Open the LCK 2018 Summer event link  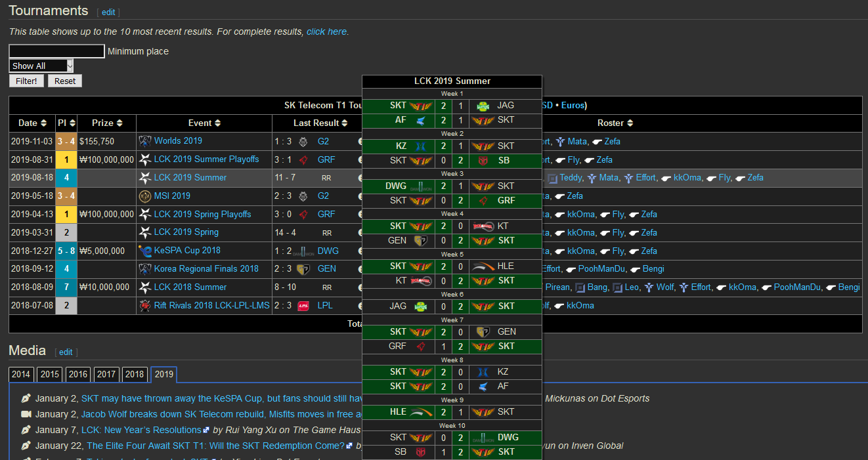coord(190,287)
